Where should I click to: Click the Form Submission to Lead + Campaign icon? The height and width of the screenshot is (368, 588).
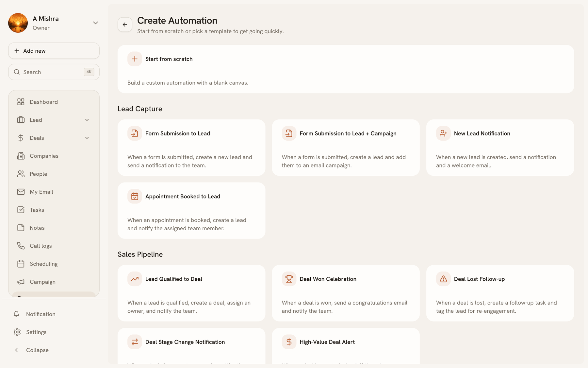289,133
